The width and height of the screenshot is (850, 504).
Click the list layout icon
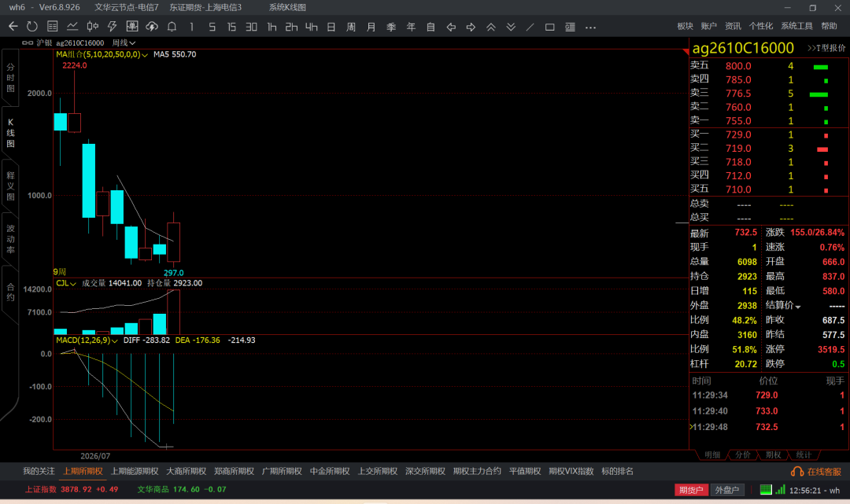(x=571, y=27)
